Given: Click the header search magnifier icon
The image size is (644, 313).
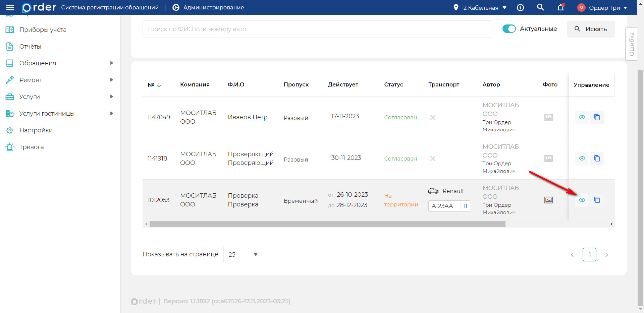Looking at the screenshot, I should pos(540,7).
